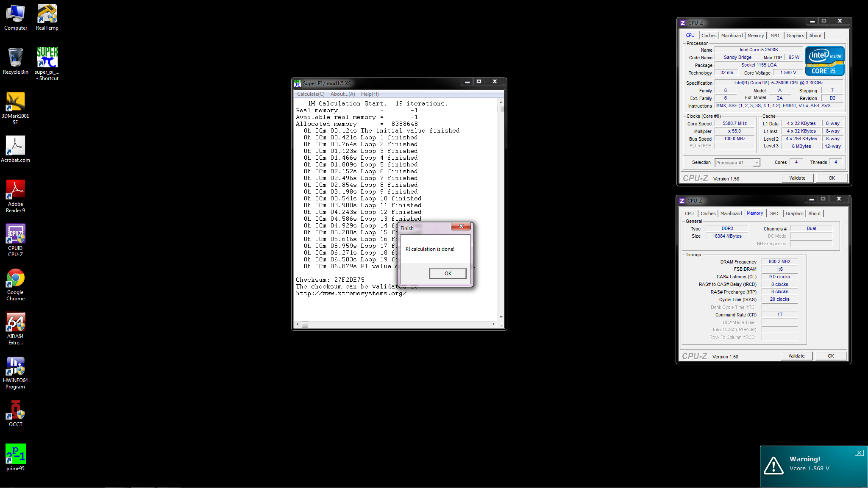The height and width of the screenshot is (488, 868).
Task: Select the super_pi shortcut icon
Action: pos(47,64)
